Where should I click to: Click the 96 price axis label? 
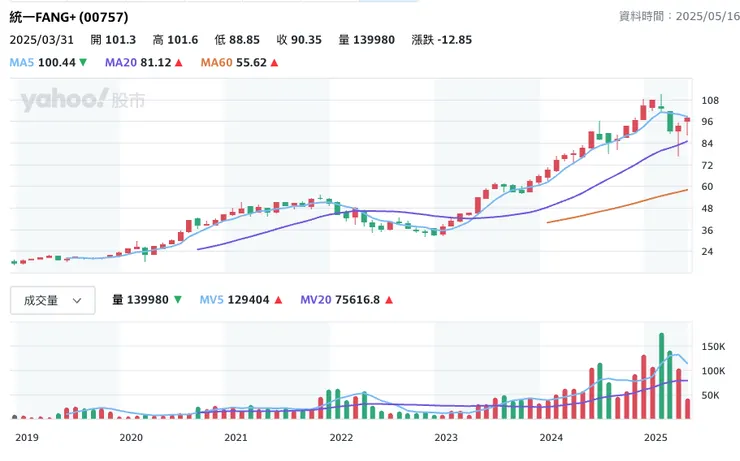707,122
